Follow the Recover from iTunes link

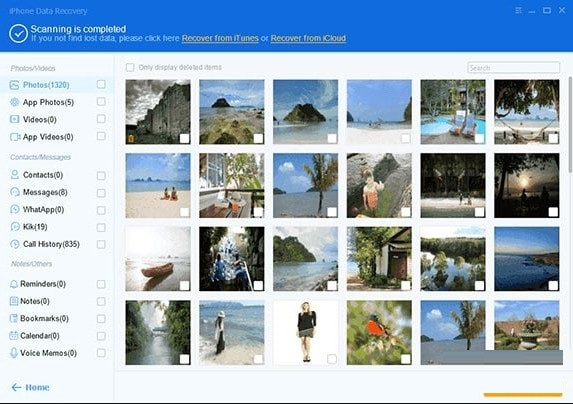tap(220, 38)
